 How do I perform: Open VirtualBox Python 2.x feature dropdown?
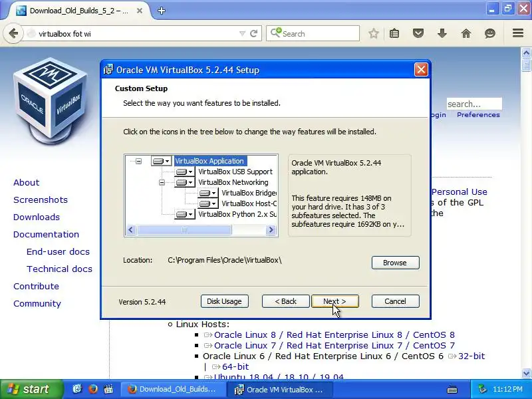point(184,214)
